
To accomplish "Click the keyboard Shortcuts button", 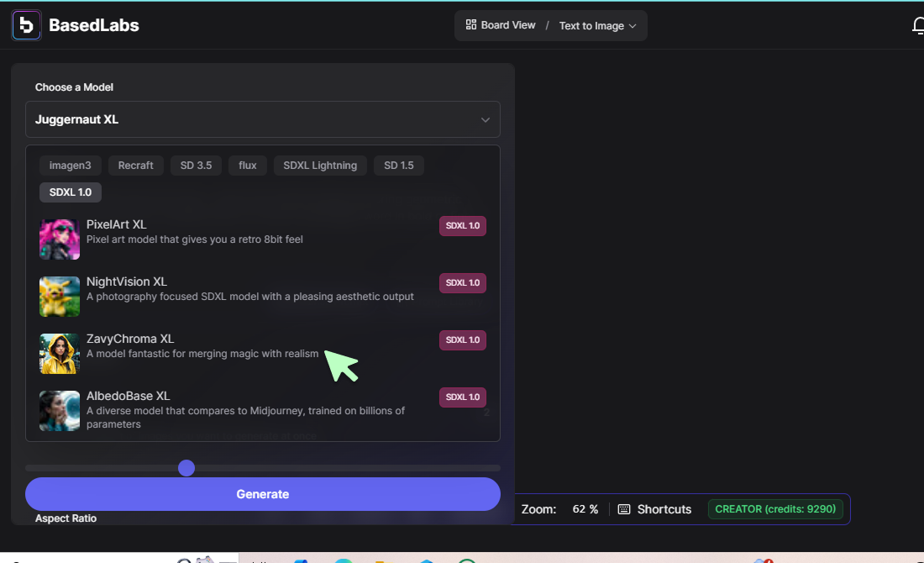I will [x=654, y=509].
